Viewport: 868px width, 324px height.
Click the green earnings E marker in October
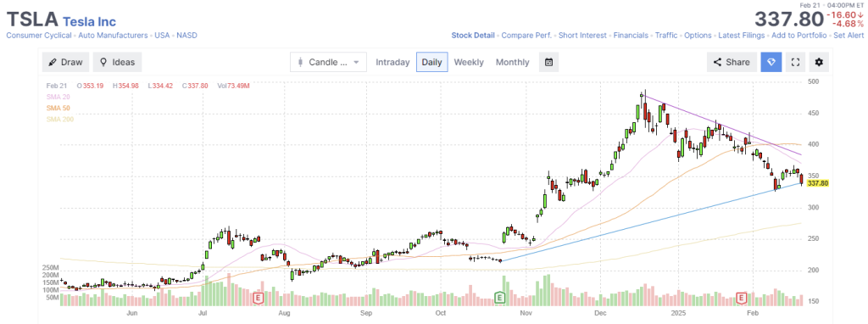tap(500, 299)
